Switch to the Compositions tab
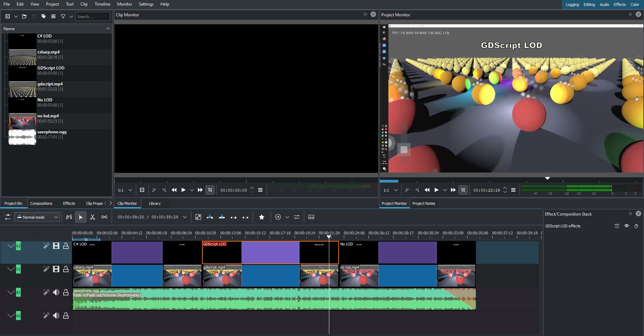This screenshot has width=644, height=336. pyautogui.click(x=41, y=203)
